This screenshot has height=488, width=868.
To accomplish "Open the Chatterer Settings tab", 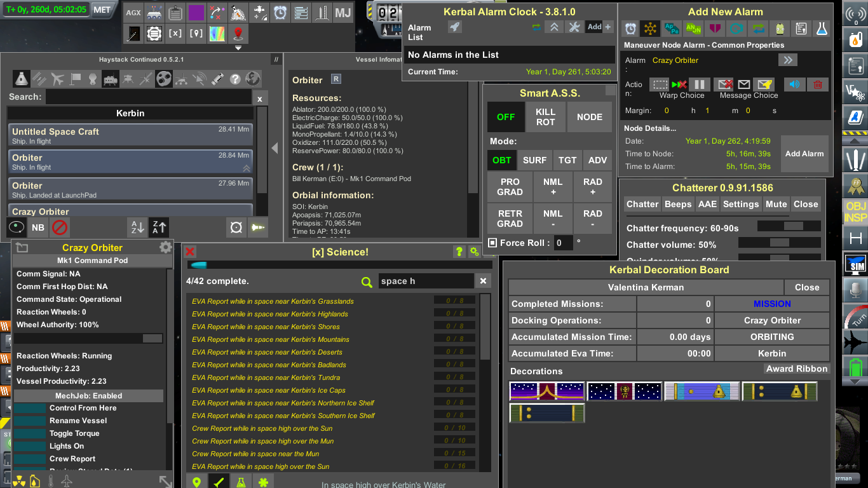I will (x=741, y=204).
